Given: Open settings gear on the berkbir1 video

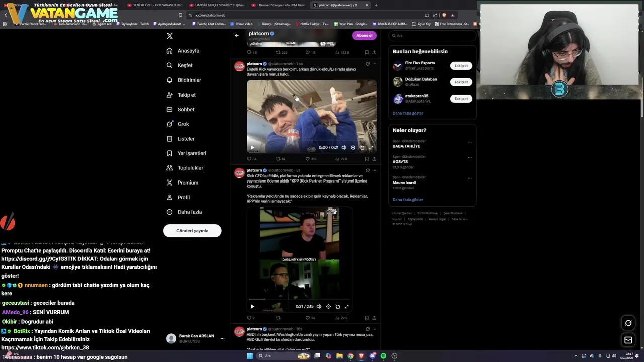Looking at the screenshot, I should click(353, 148).
